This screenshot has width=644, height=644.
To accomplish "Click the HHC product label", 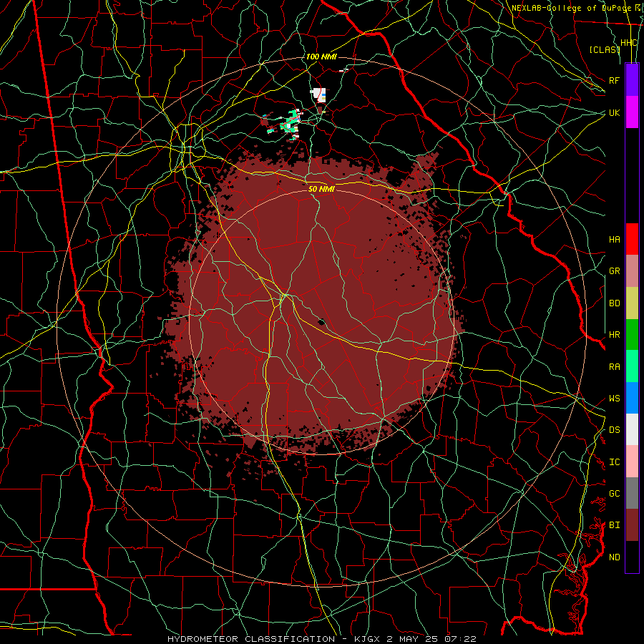I will point(629,43).
